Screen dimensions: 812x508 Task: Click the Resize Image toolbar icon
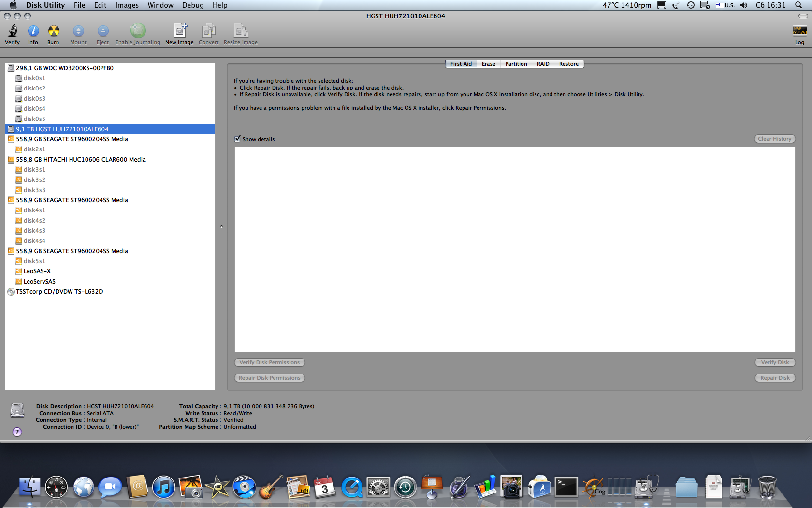[241, 30]
